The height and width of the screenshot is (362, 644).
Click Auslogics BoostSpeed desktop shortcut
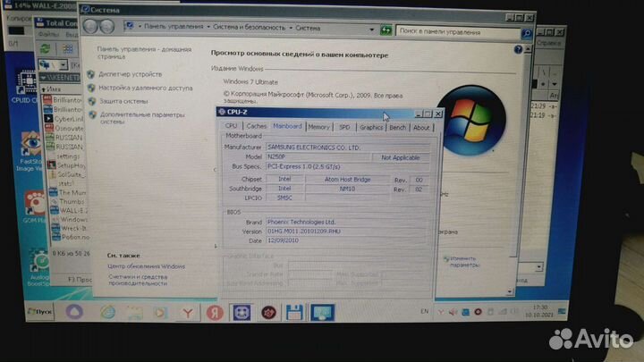click(x=39, y=267)
